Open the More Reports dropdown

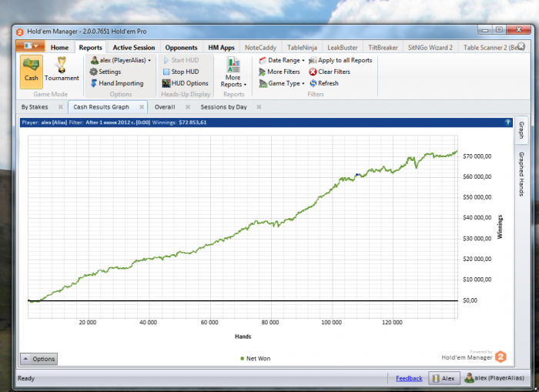click(x=233, y=72)
